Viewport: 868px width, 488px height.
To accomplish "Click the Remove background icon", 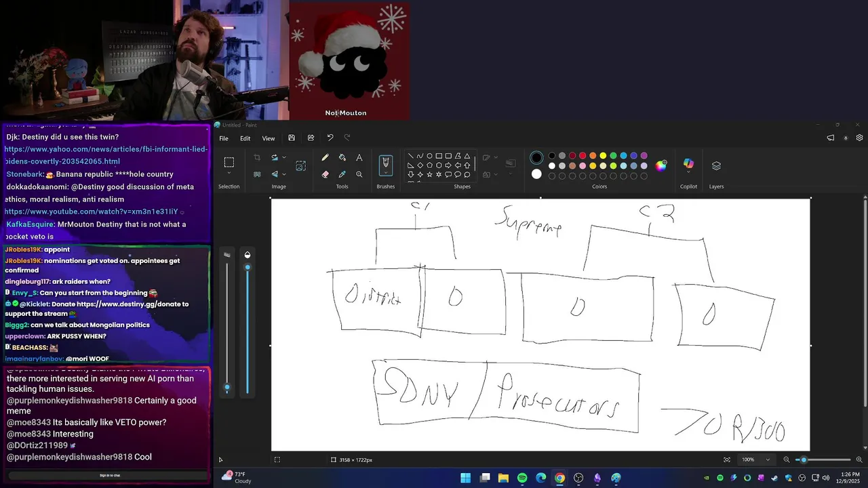I will pos(257,174).
